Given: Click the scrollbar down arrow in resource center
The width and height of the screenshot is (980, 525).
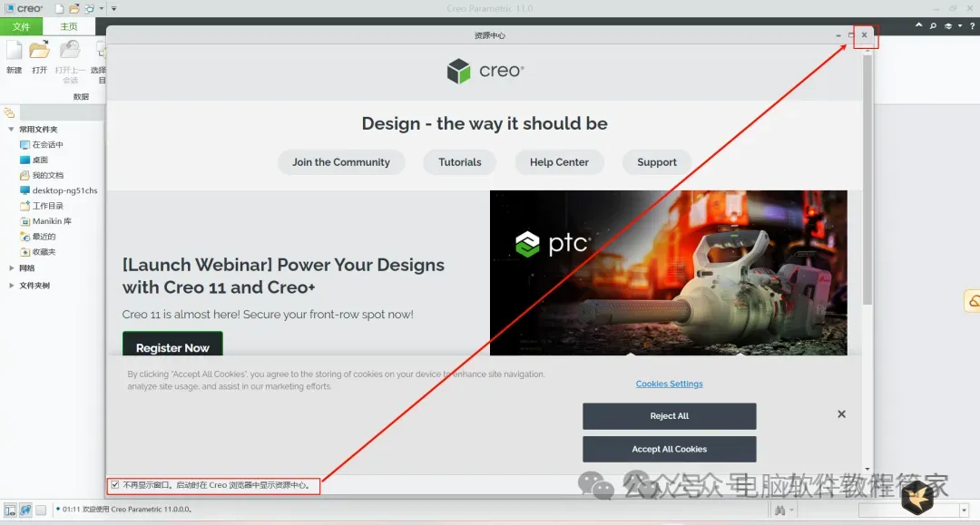Looking at the screenshot, I should tap(867, 469).
